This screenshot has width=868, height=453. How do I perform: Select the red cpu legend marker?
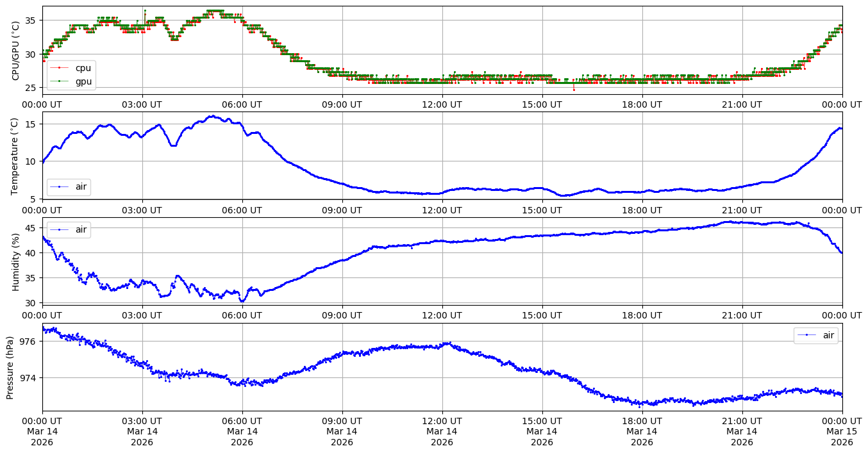[x=60, y=67]
